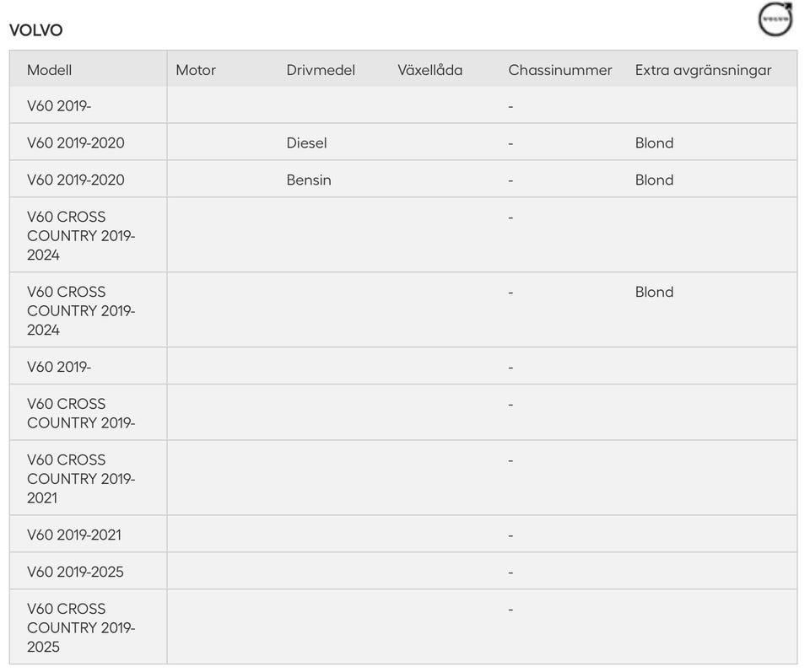The image size is (810, 672).
Task: Click Blond in the Bensin row
Action: point(654,180)
